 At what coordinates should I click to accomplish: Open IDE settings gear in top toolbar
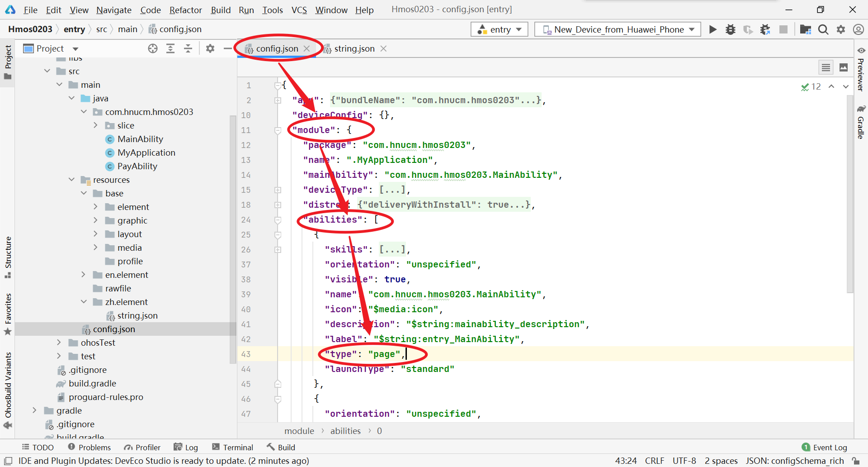pyautogui.click(x=841, y=29)
